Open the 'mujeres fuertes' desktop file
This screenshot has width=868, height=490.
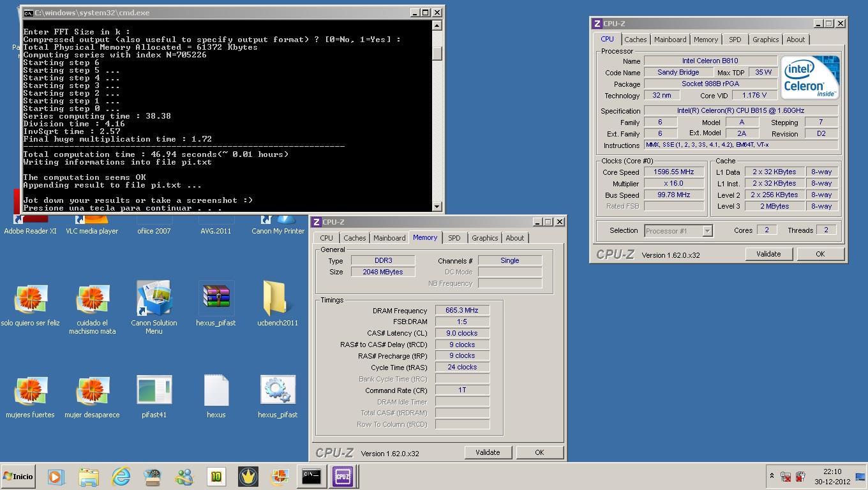(30, 397)
